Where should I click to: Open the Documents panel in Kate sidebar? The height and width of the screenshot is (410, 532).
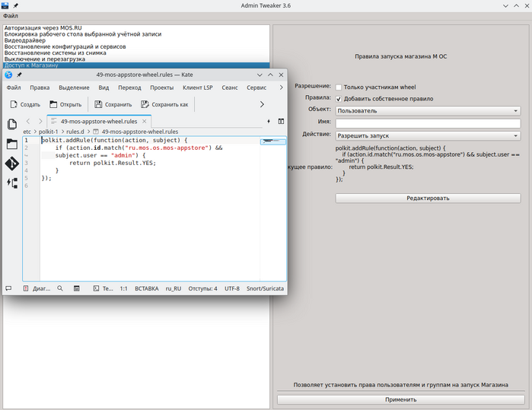(12, 124)
